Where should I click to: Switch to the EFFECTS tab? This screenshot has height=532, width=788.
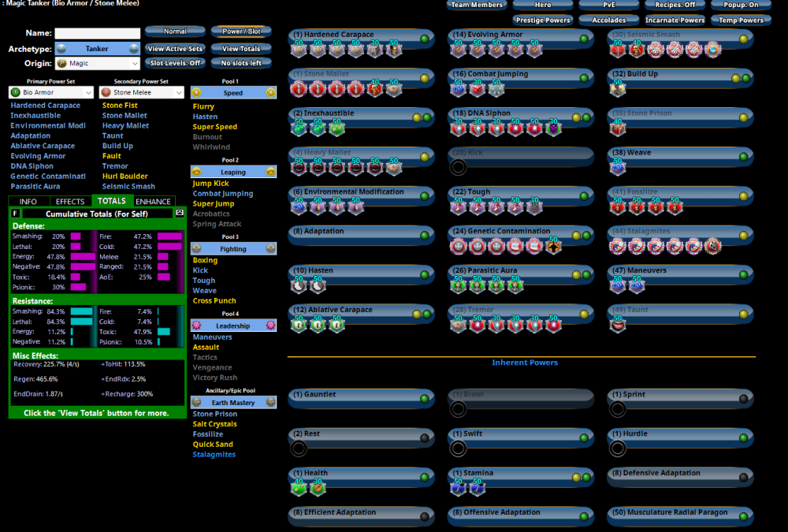[x=70, y=202]
